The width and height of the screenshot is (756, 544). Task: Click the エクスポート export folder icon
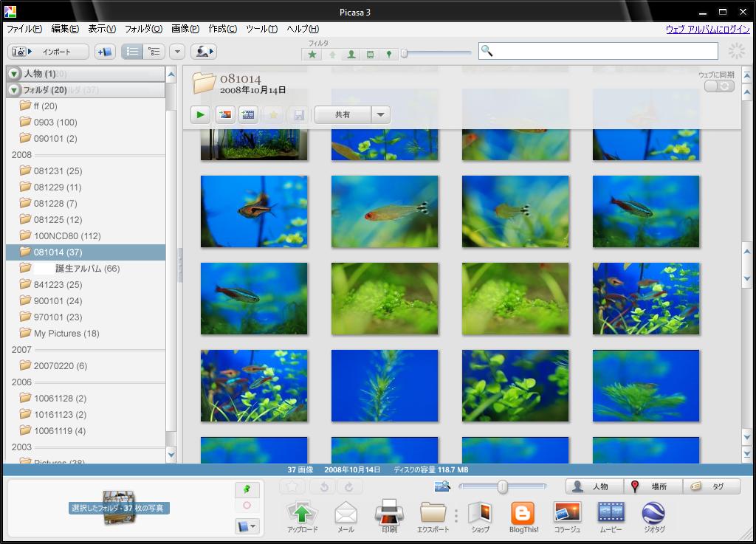pos(433,516)
